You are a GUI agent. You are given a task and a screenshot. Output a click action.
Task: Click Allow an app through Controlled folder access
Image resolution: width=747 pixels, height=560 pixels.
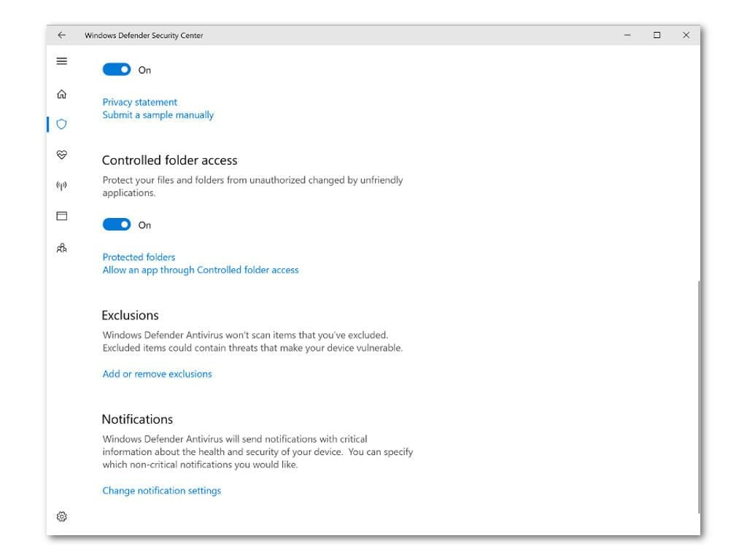(201, 270)
